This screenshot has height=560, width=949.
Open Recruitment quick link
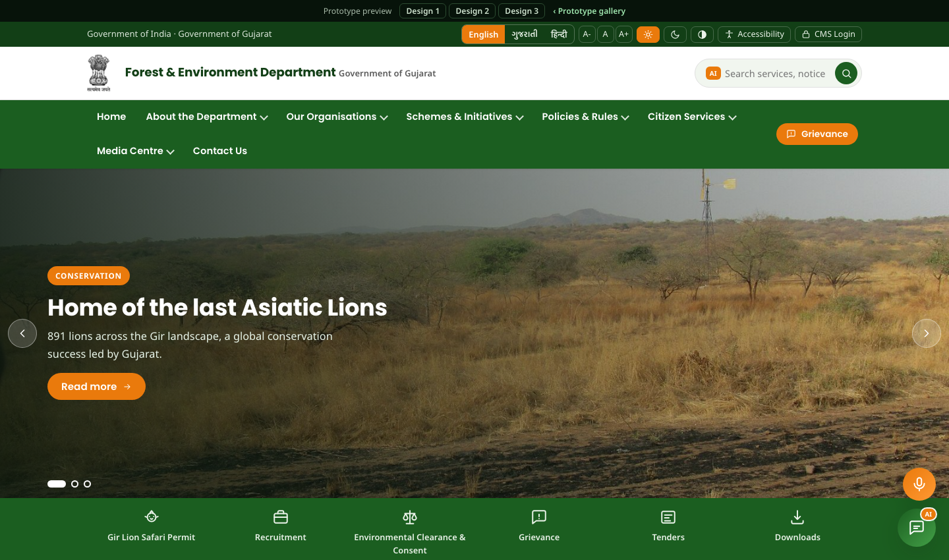(x=281, y=526)
